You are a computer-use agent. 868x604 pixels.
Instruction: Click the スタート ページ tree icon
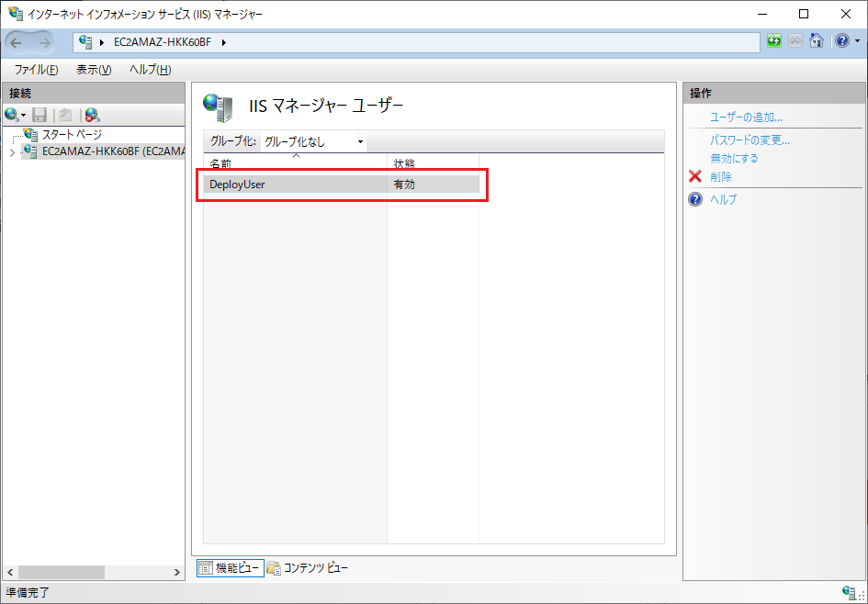[31, 134]
